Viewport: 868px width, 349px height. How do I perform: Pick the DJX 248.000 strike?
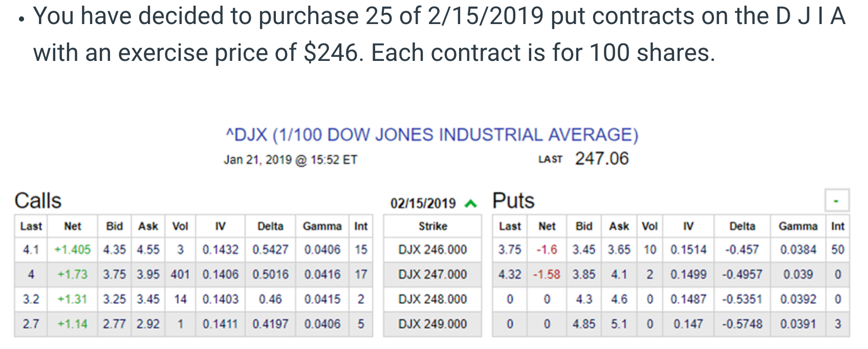(x=432, y=299)
